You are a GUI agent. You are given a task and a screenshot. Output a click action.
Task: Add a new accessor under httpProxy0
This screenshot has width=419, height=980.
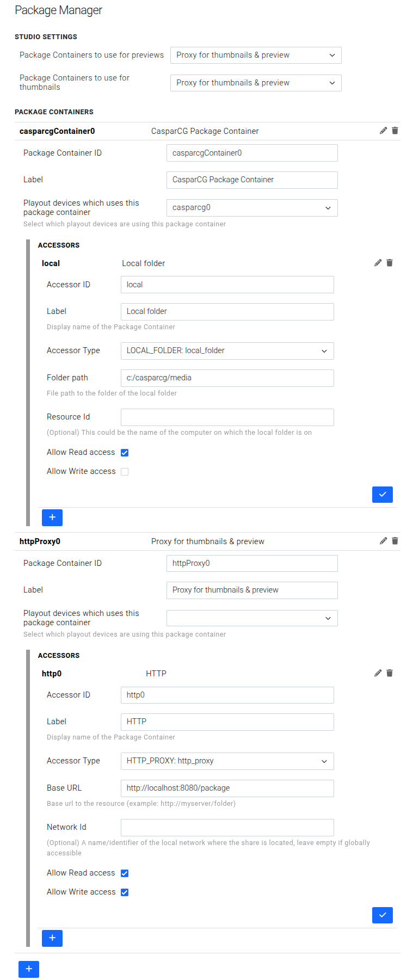(52, 938)
